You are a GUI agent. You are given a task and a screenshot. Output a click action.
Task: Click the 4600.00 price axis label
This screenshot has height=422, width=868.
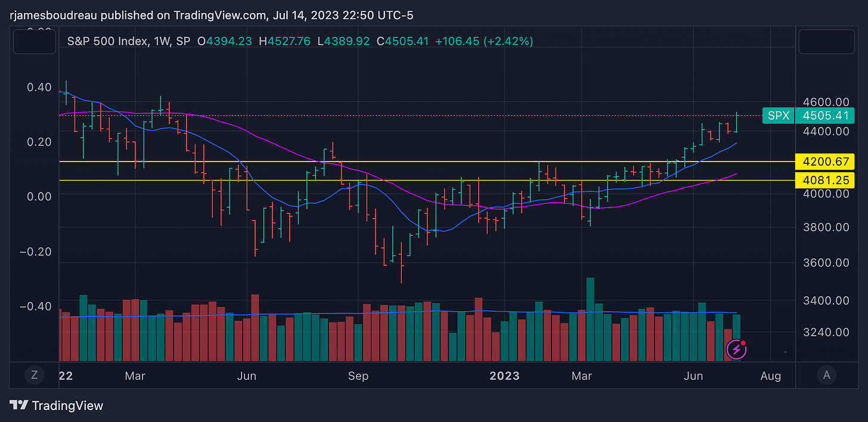click(x=826, y=103)
